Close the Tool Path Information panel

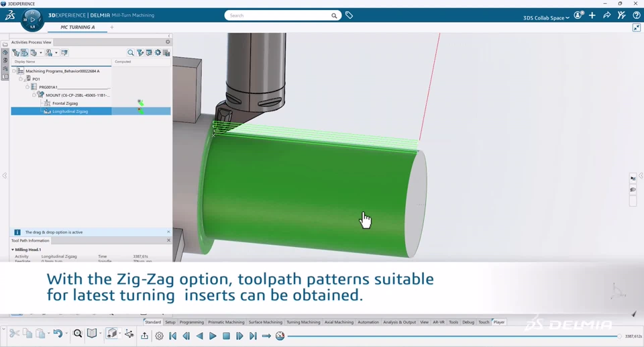point(168,240)
